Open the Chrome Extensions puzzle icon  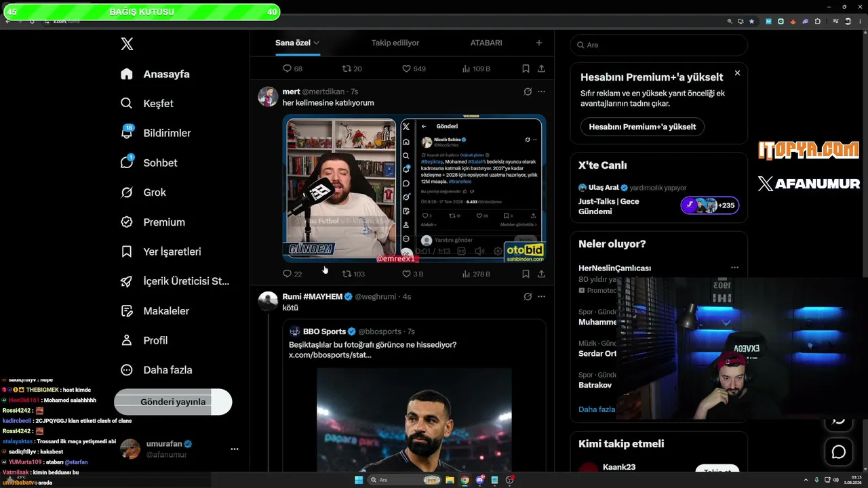click(x=817, y=21)
